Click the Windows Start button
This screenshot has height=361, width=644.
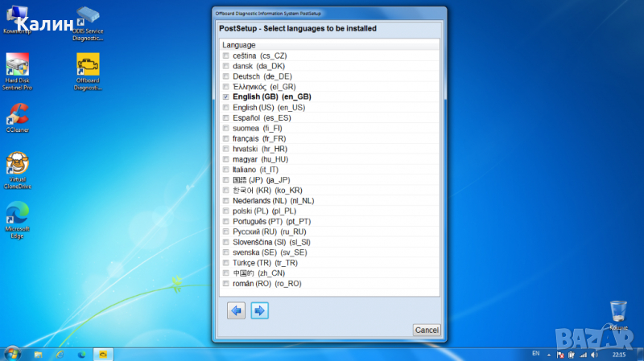click(12, 353)
